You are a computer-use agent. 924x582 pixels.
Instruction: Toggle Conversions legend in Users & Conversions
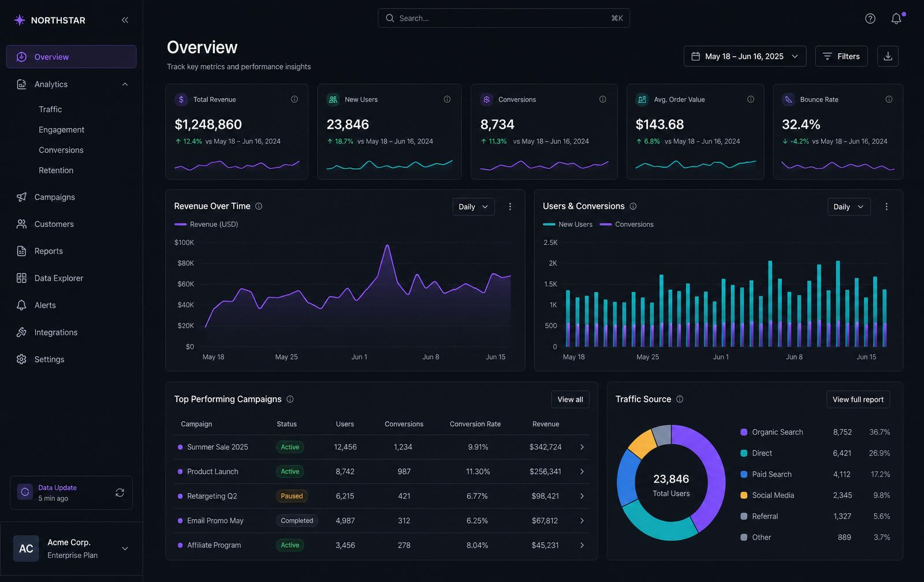tap(627, 224)
